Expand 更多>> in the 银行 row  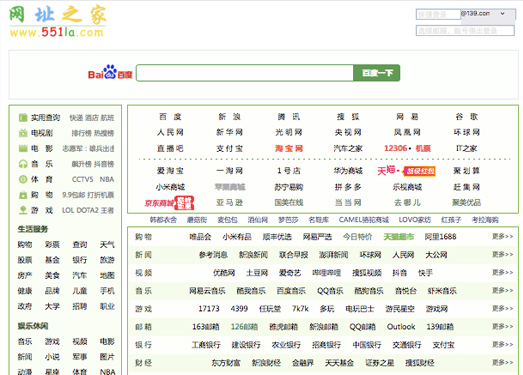click(x=502, y=345)
